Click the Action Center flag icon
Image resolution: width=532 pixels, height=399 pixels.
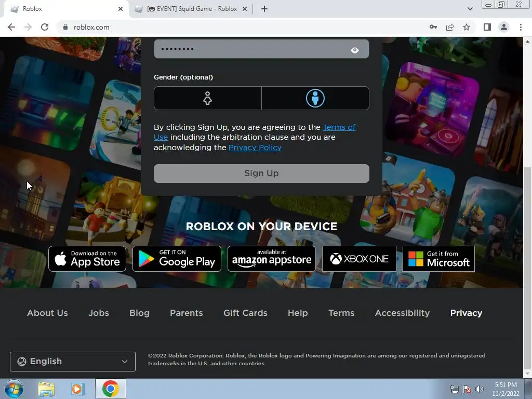point(467,389)
